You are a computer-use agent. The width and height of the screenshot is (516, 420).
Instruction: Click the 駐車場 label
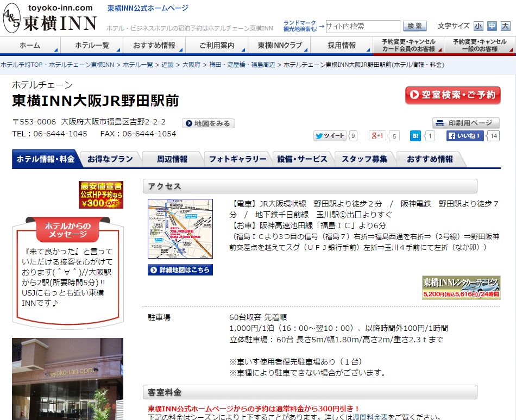pyautogui.click(x=159, y=317)
